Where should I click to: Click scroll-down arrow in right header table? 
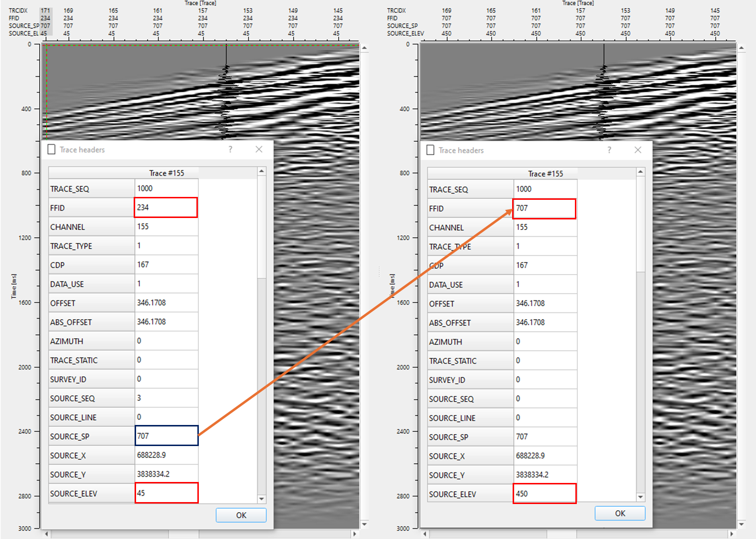[x=641, y=497]
